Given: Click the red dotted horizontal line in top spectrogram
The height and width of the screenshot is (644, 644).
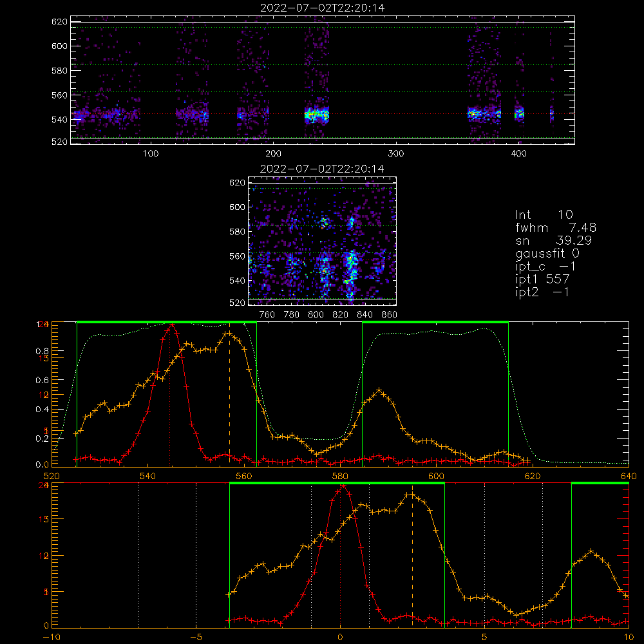Looking at the screenshot, I should point(323,114).
